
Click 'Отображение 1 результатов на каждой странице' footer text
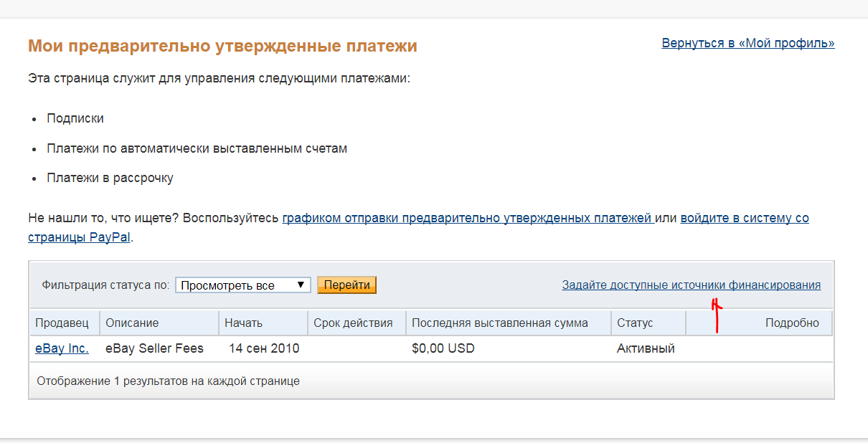coord(168,381)
